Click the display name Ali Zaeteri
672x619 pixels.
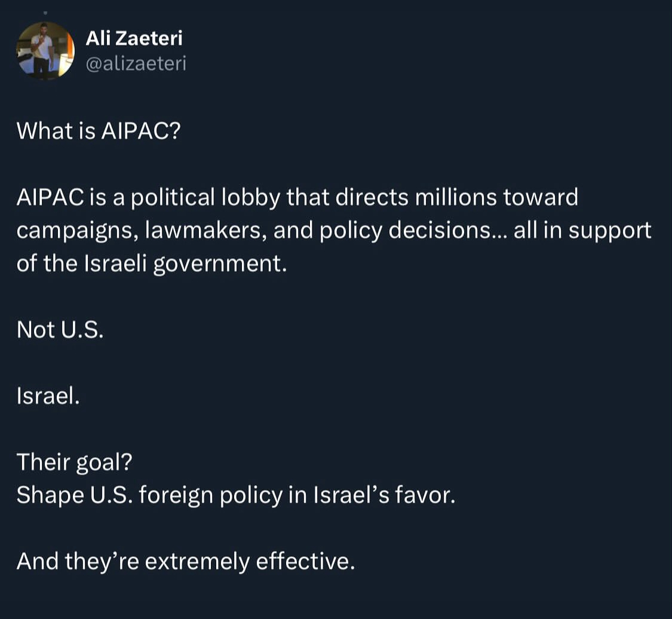click(x=134, y=38)
